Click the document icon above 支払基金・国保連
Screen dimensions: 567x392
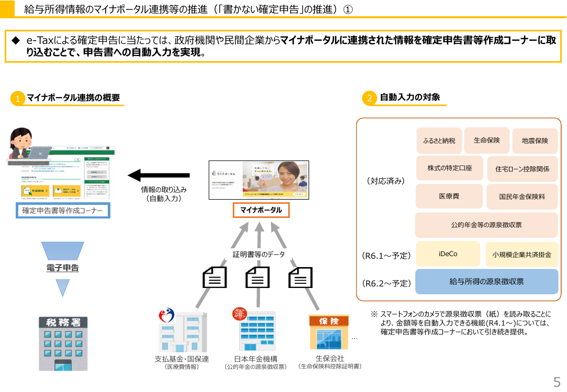click(215, 277)
